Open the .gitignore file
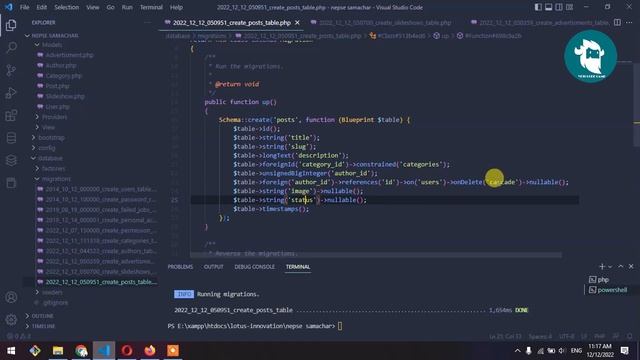Screen dimensions: 640x360 56,302
